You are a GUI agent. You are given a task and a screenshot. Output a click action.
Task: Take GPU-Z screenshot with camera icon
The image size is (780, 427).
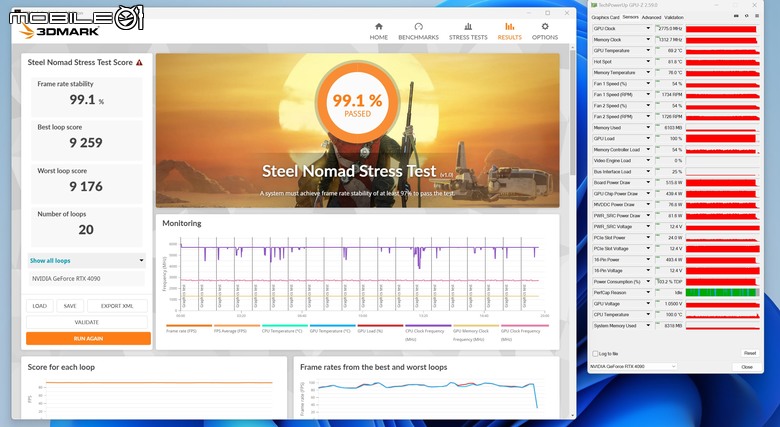736,16
